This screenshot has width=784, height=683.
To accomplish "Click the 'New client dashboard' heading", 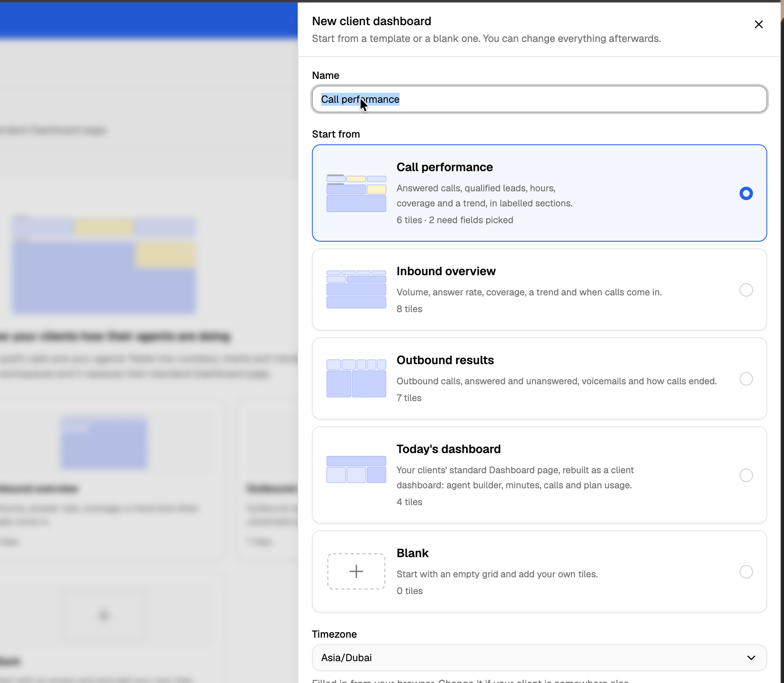I will (x=371, y=21).
